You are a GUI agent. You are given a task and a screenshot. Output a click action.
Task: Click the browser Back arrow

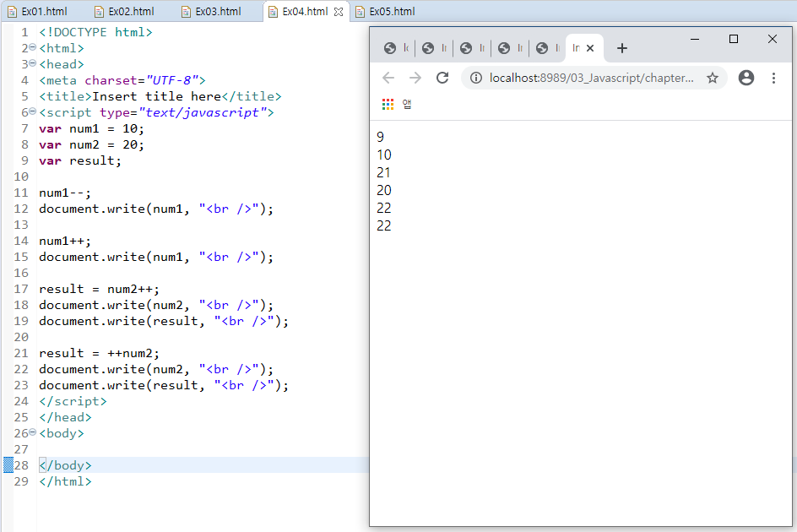[x=388, y=78]
